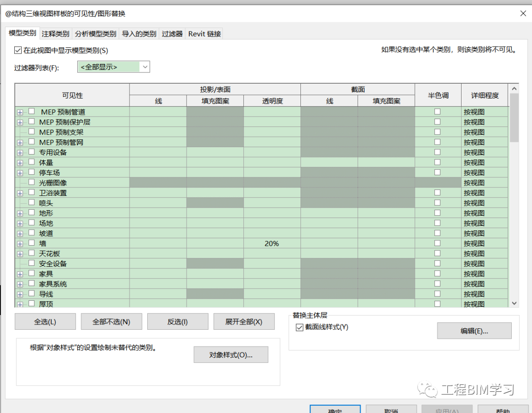Toggle 半色调 checkbox for 喷头
This screenshot has width=532, height=413.
(x=437, y=202)
